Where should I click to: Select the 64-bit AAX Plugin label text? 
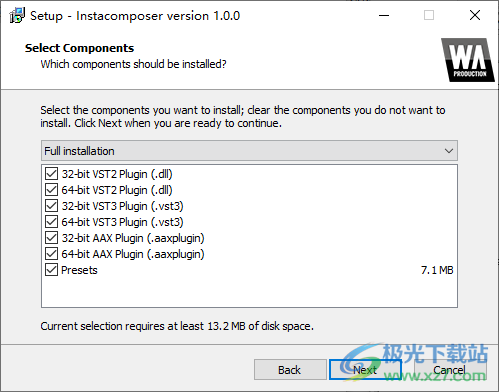(133, 254)
